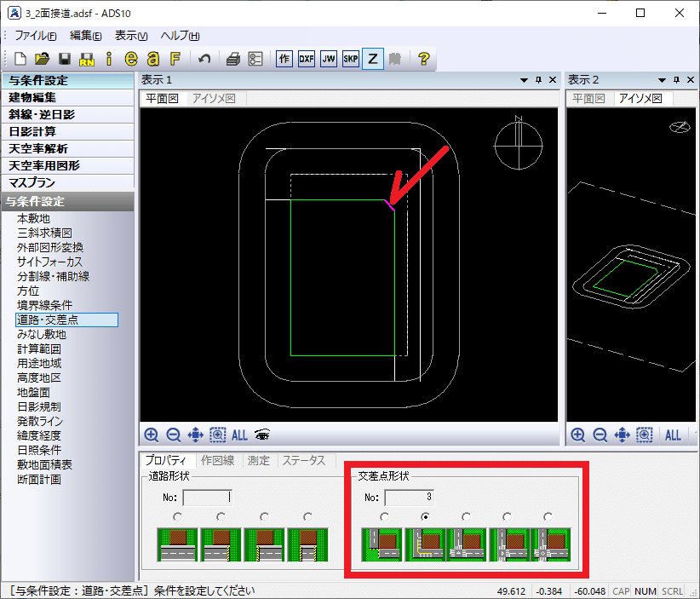Image resolution: width=700 pixels, height=599 pixels.
Task: Switch to 平面図 tab in 表示2
Action: click(588, 98)
